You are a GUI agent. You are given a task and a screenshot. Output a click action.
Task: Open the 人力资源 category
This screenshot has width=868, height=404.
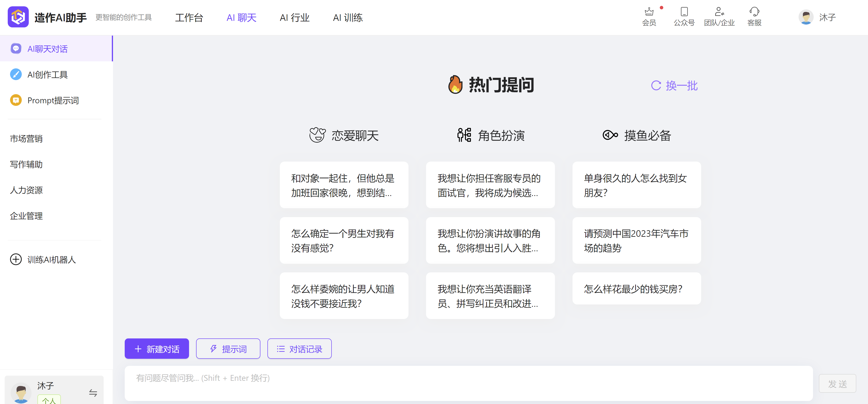(26, 190)
